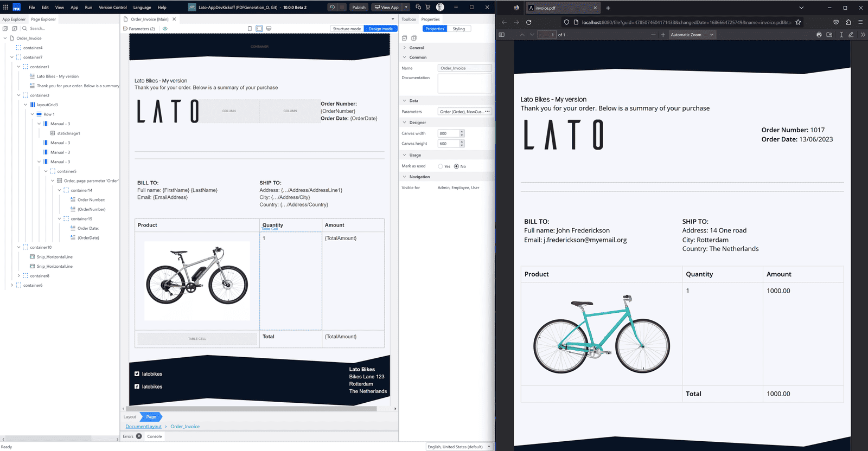Click the restart/refresh run icon in Studio Pro
The height and width of the screenshot is (451, 868).
(x=332, y=7)
